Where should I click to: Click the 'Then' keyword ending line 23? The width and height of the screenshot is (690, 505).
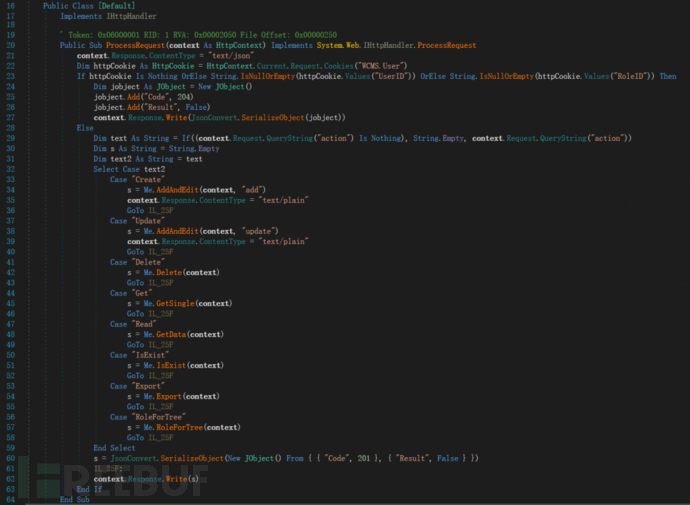click(668, 76)
